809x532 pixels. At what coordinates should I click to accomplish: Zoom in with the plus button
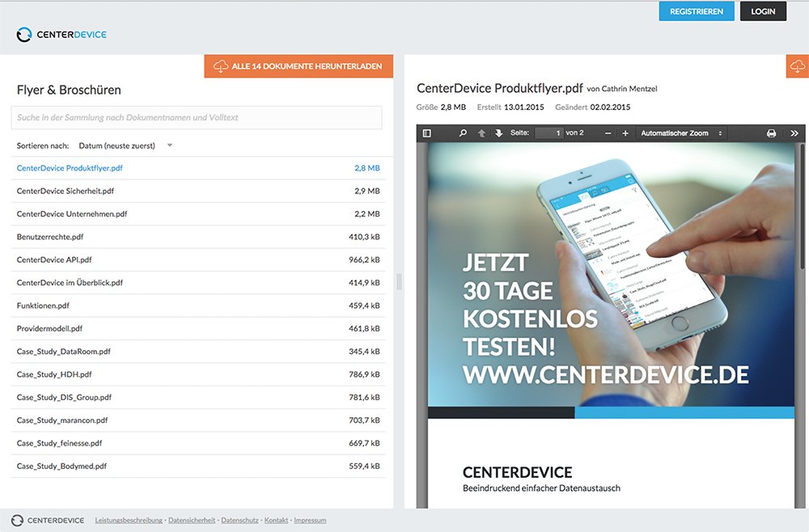(625, 133)
